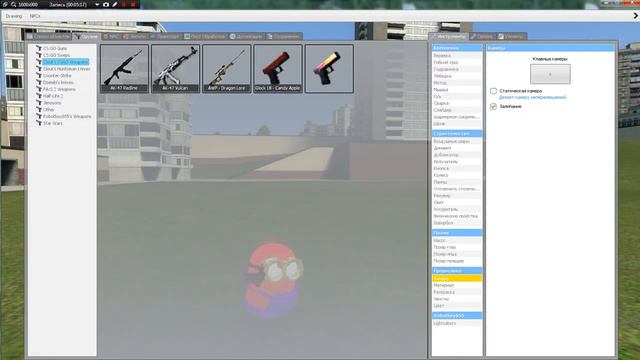Collapse the Позинг posing tool category

coord(457,233)
